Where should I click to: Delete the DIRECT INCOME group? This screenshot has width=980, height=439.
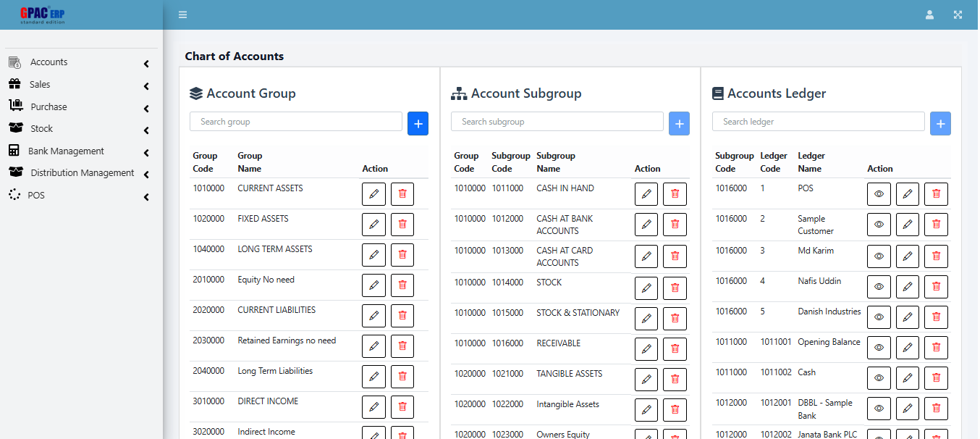(x=402, y=407)
